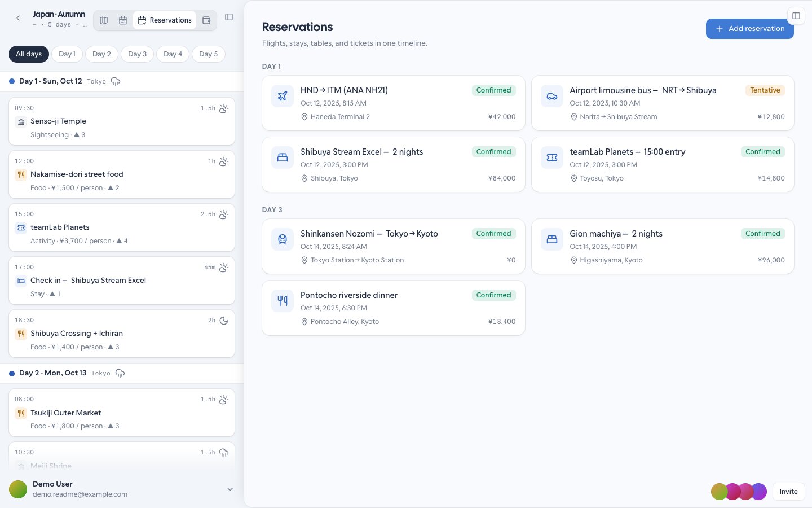Click the ¥96,000 price on Gion machiya
Screen dimensions: 812x508
(x=771, y=260)
